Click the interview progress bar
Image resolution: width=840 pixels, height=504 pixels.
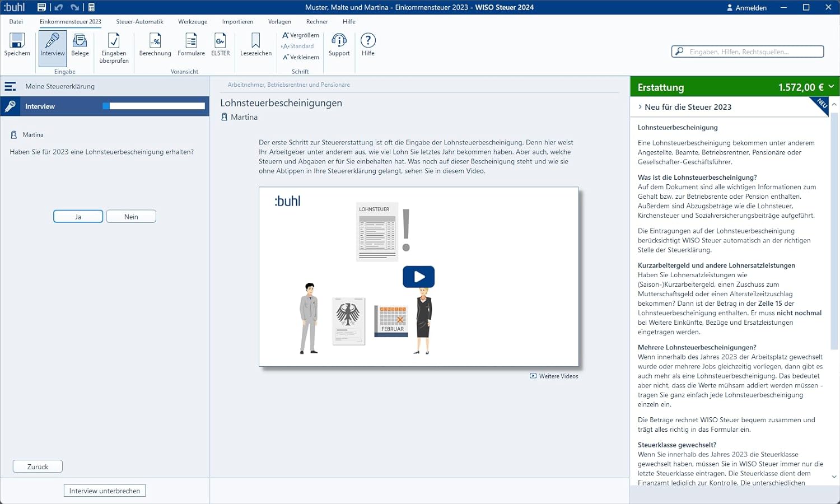click(x=154, y=106)
